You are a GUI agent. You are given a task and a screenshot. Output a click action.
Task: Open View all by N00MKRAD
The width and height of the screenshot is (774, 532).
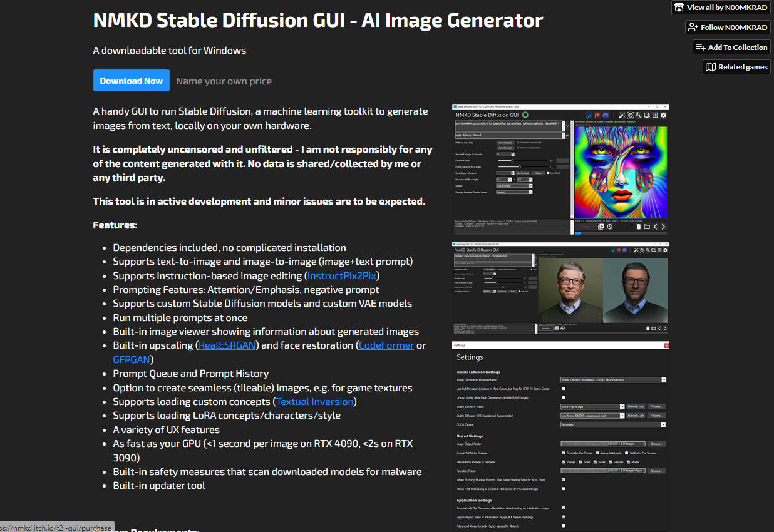[x=721, y=8]
